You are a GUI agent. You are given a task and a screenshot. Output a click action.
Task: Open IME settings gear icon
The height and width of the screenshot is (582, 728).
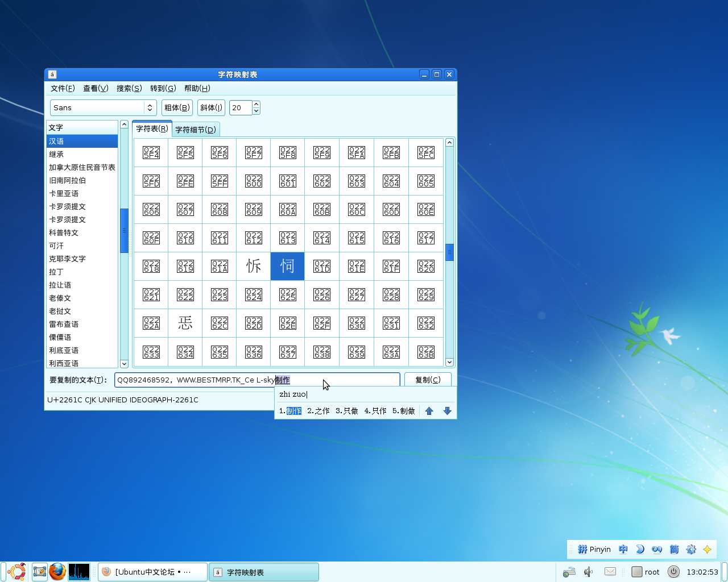pos(691,549)
